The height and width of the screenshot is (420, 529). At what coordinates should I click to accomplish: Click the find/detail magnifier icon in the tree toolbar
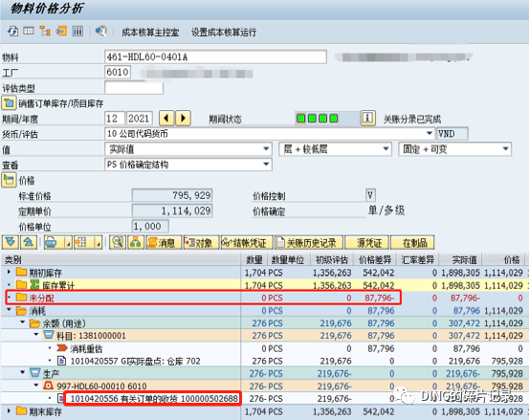pos(118,242)
